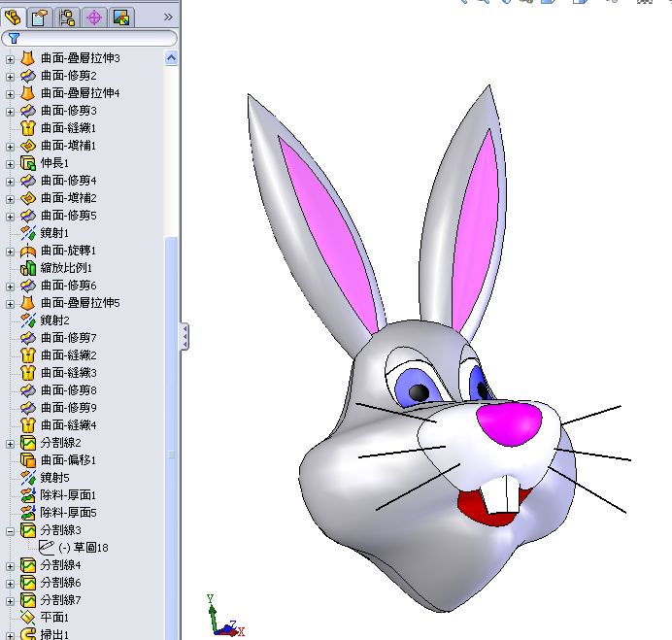Click the panel collapse handle
This screenshot has width=672, height=640.
[x=185, y=337]
